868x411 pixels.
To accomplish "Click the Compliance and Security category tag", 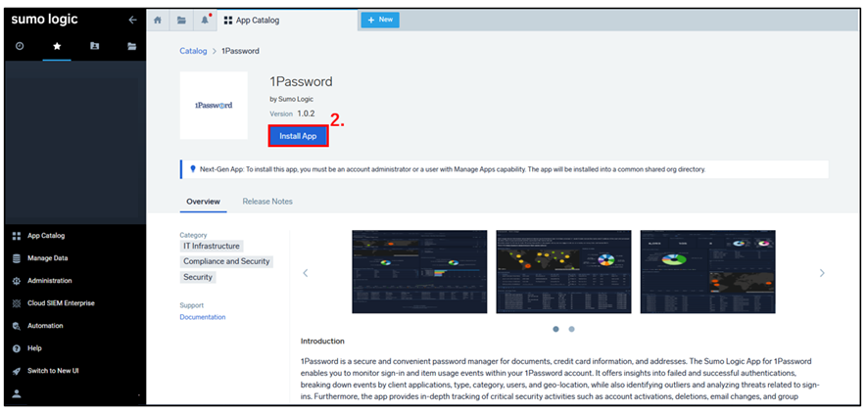I will pyautogui.click(x=226, y=261).
